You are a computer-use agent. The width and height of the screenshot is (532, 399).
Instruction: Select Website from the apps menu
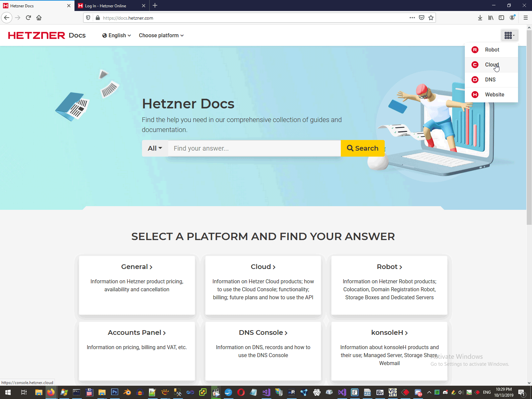point(491,95)
